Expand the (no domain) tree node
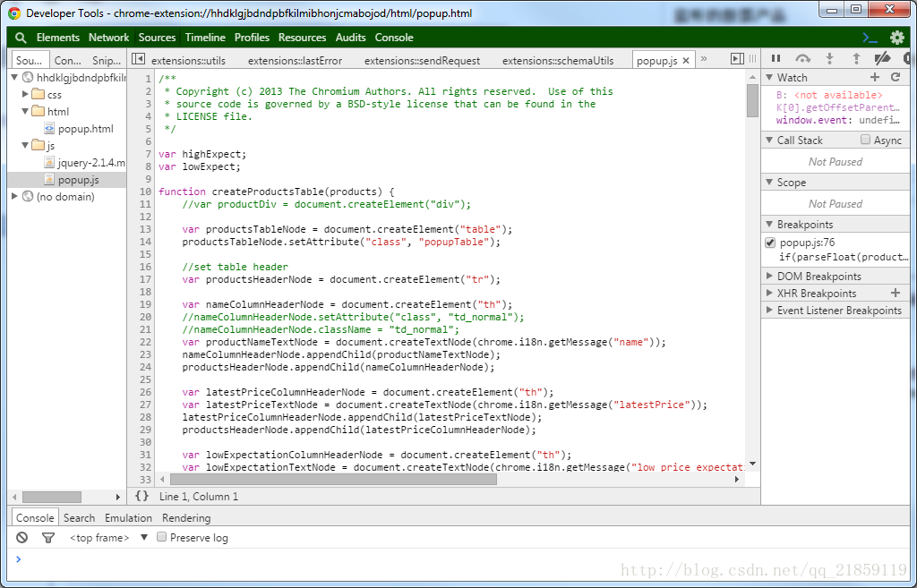This screenshot has width=917, height=588. (x=15, y=197)
